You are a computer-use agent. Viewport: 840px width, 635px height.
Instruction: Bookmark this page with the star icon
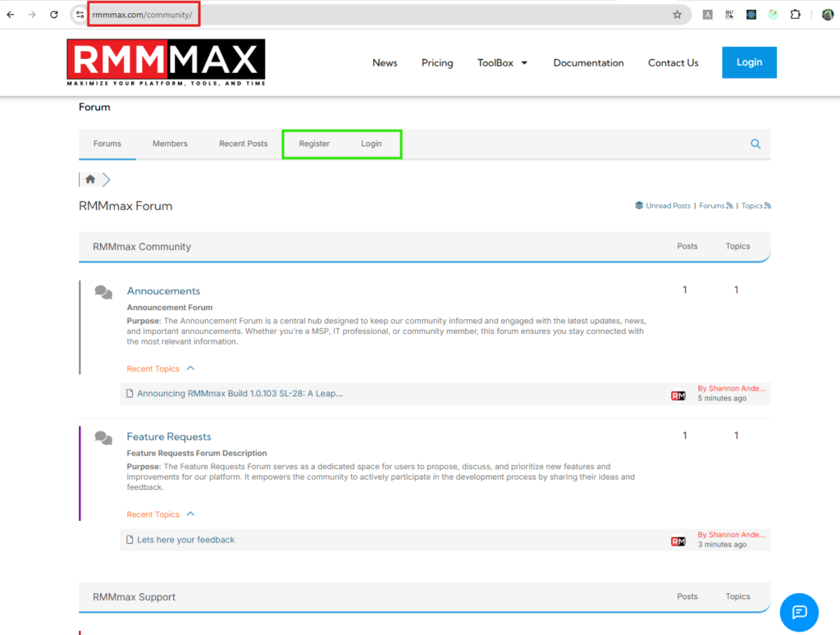[677, 15]
